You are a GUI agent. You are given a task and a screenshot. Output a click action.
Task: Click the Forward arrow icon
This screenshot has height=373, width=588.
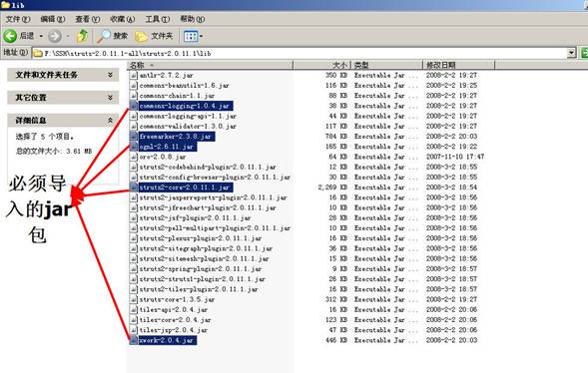[x=55, y=36]
